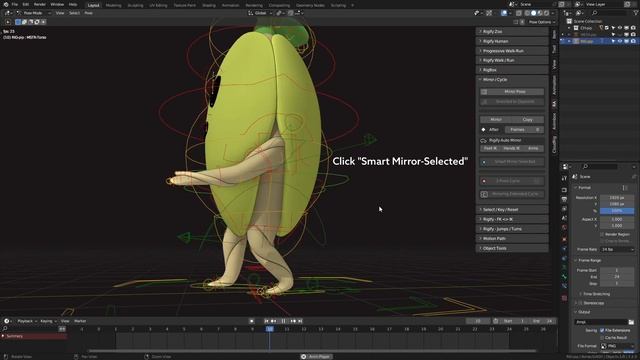Collapse the Mirror / Cycle panel
640x360 pixels.
point(512,80)
